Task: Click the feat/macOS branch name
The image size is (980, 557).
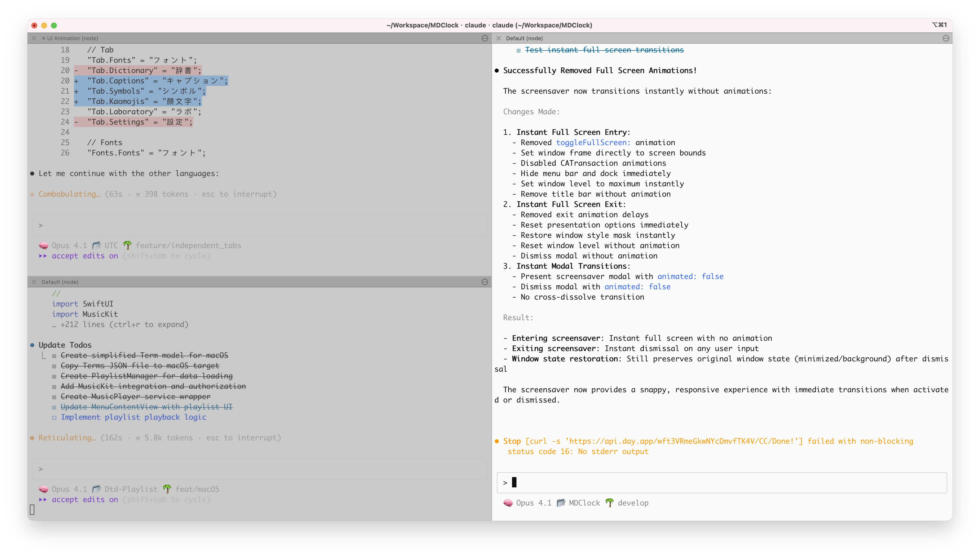Action: 197,489
